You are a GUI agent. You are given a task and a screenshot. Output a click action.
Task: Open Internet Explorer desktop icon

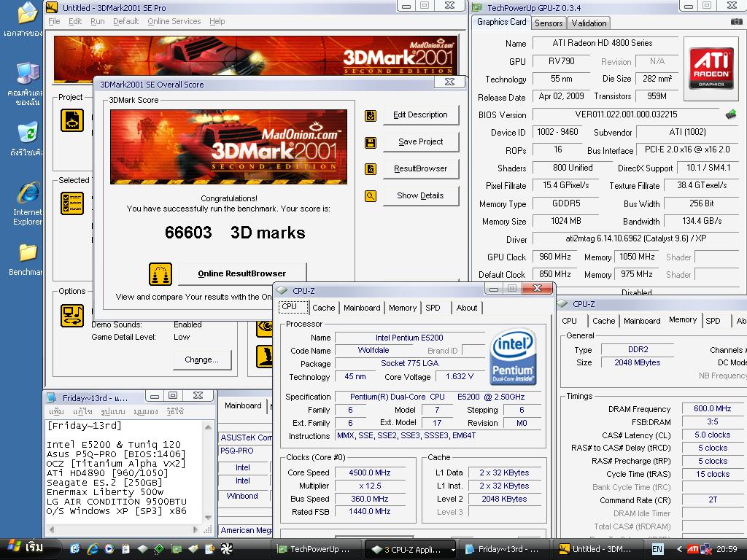[x=27, y=203]
